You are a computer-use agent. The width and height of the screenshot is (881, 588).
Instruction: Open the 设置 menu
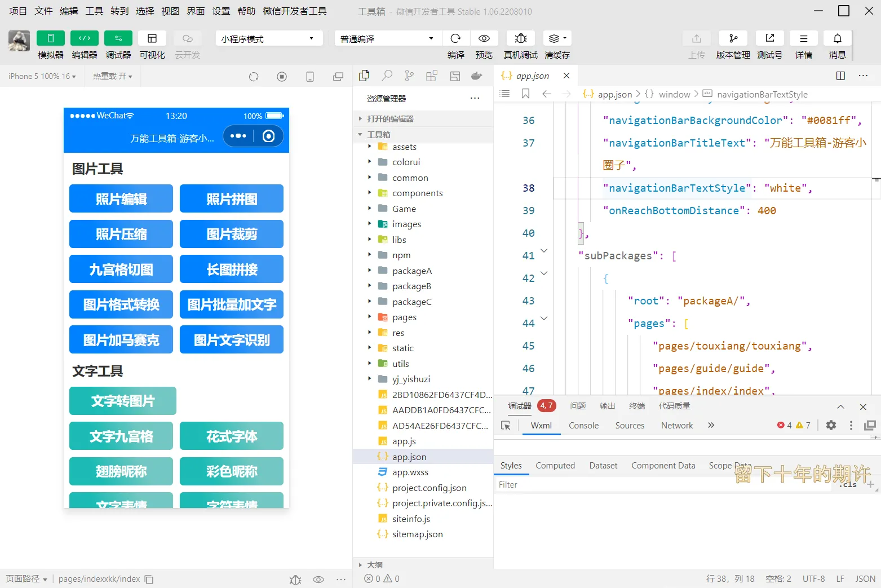click(221, 11)
